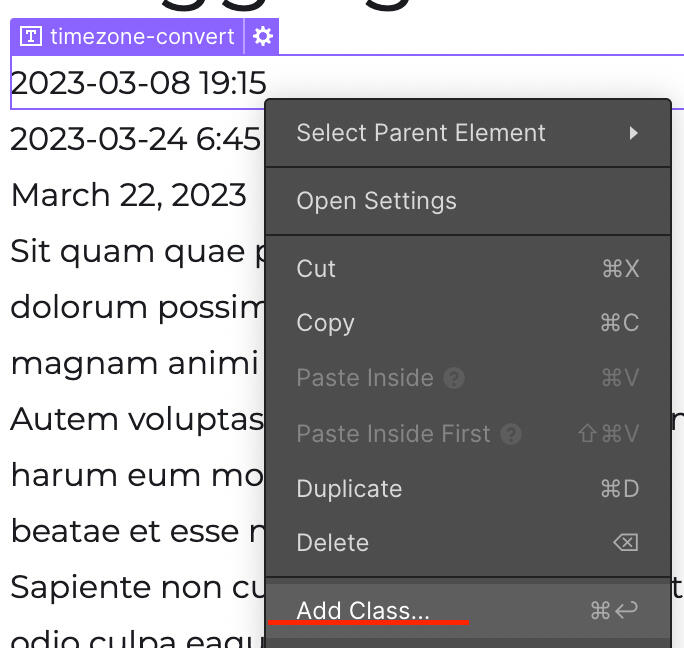
Task: Click the Paste Inside menu entry
Action: pyautogui.click(x=365, y=378)
